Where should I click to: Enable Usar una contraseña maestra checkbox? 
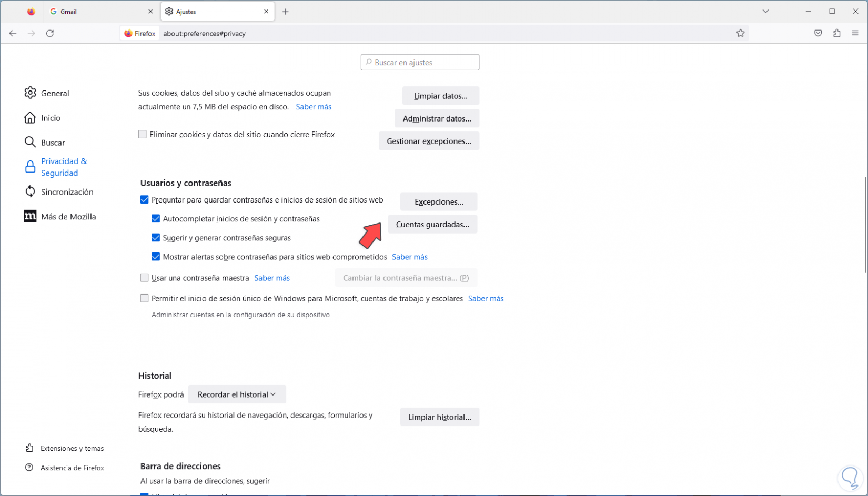click(144, 278)
